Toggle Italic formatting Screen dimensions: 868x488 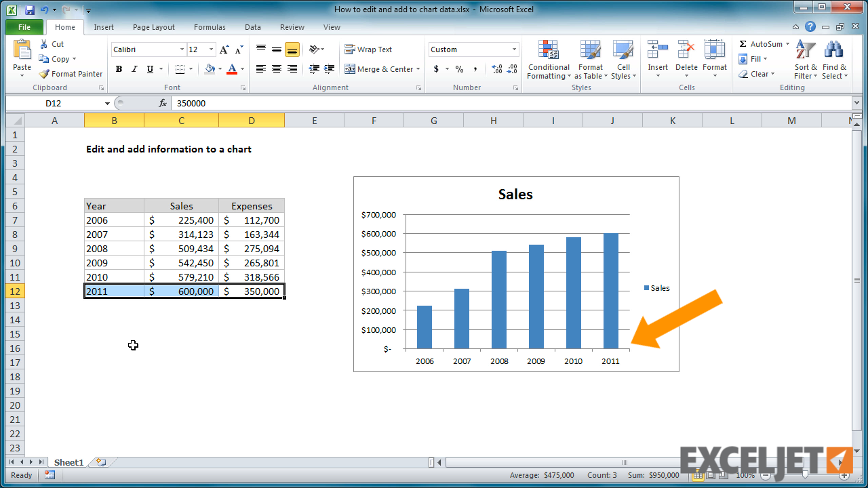tap(134, 69)
